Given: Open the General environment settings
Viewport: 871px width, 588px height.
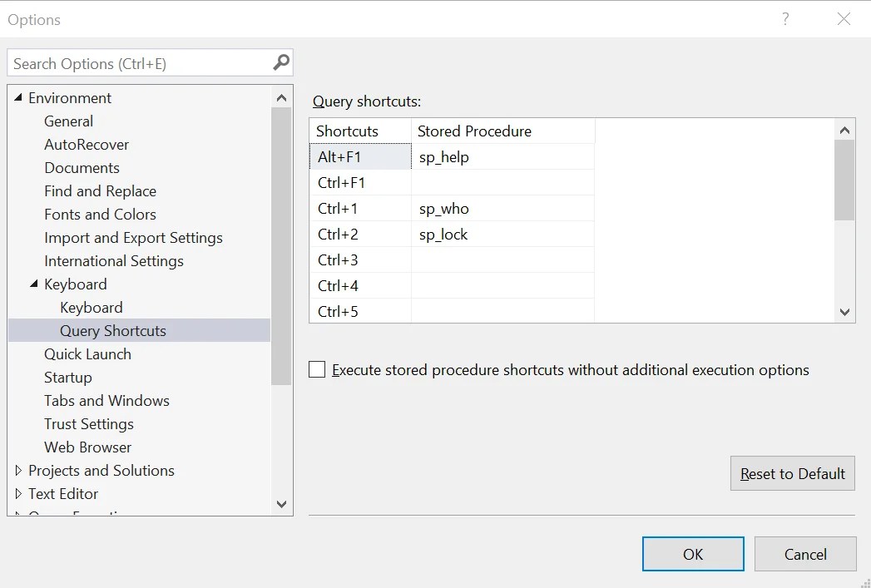Looking at the screenshot, I should (x=68, y=121).
